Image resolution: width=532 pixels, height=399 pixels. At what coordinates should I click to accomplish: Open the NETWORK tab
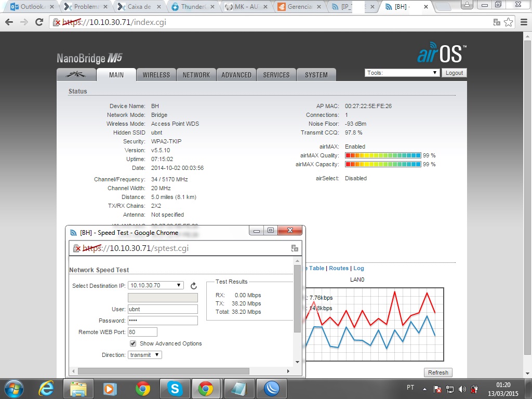pyautogui.click(x=196, y=75)
